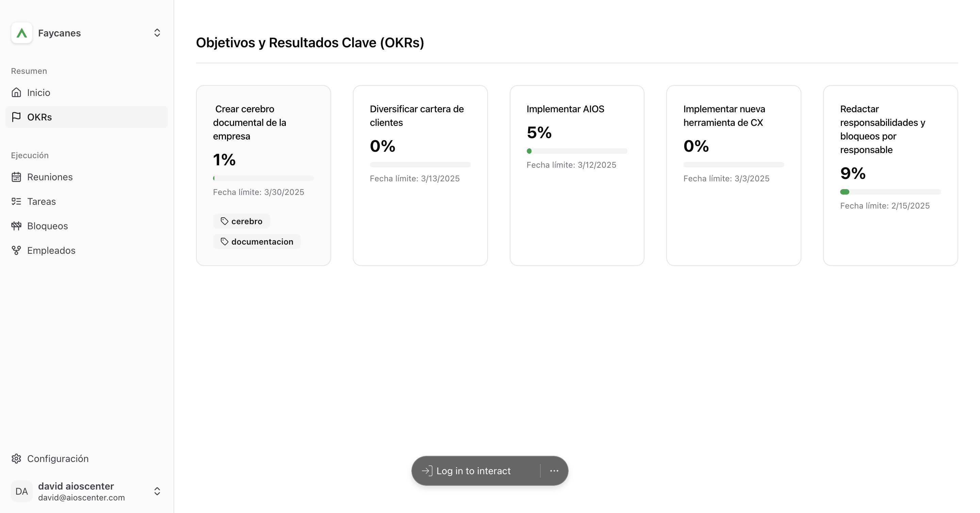Open the Redactar responsabilidades y bloqueos card
Image resolution: width=980 pixels, height=513 pixels.
coord(891,175)
